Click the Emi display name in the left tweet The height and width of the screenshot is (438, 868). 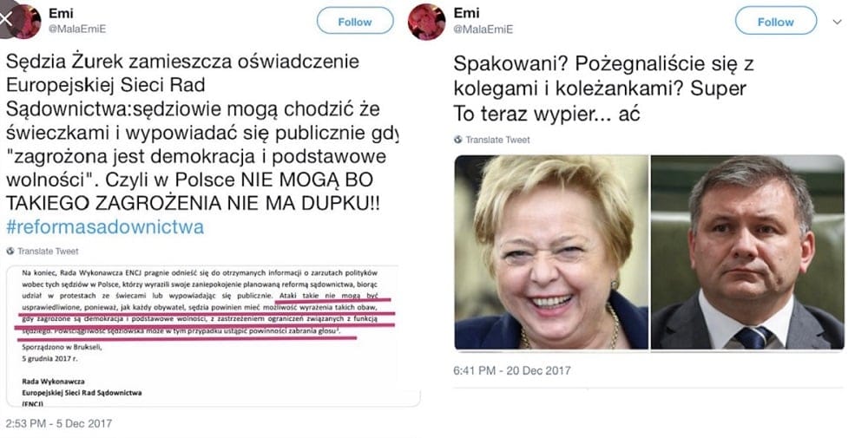tap(61, 13)
